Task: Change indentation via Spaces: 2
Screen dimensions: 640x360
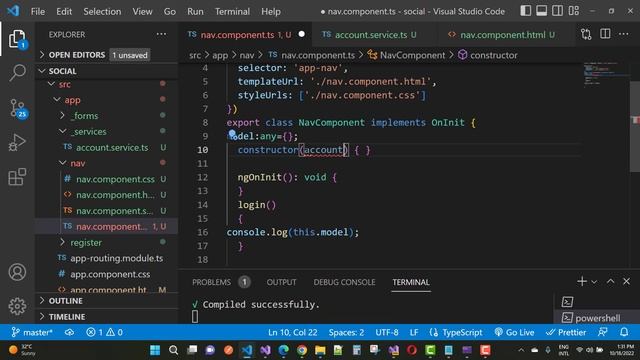Action: [x=347, y=333]
